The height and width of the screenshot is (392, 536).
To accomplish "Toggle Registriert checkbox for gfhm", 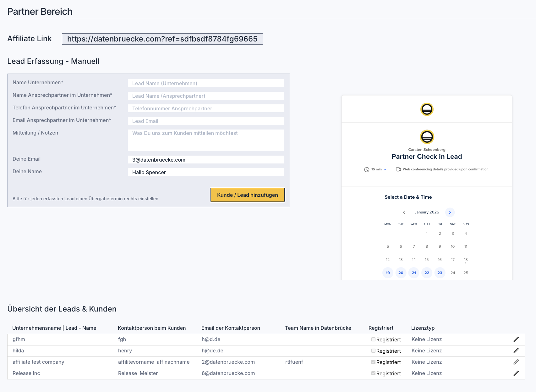I will click(x=373, y=340).
